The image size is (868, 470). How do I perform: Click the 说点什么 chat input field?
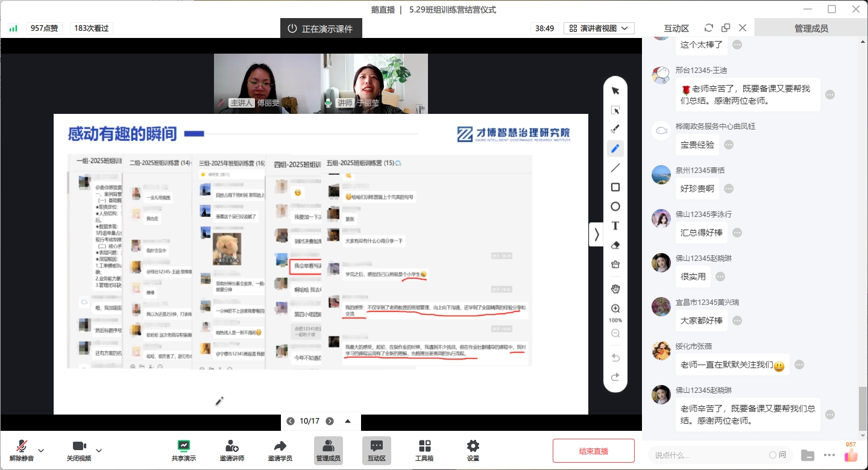(x=705, y=455)
